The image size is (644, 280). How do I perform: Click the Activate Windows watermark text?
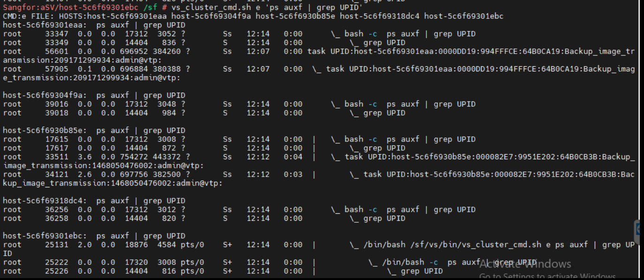(x=525, y=264)
